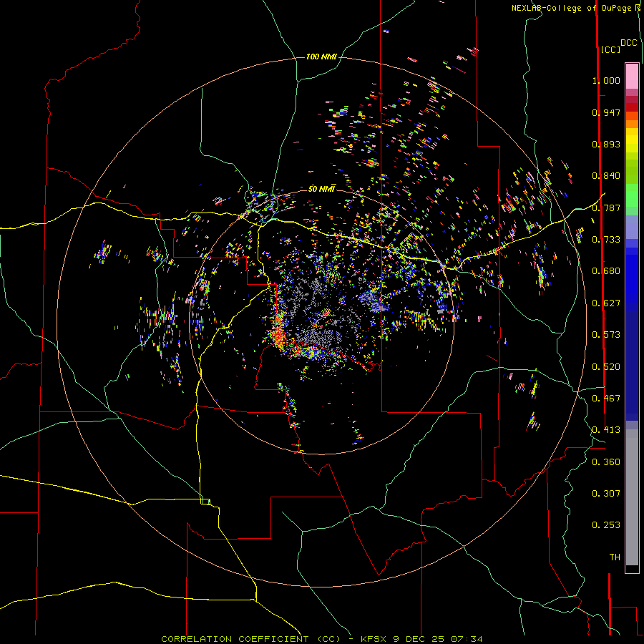Click the 0.680 color scale value
This screenshot has height=644, width=644.
(x=606, y=271)
